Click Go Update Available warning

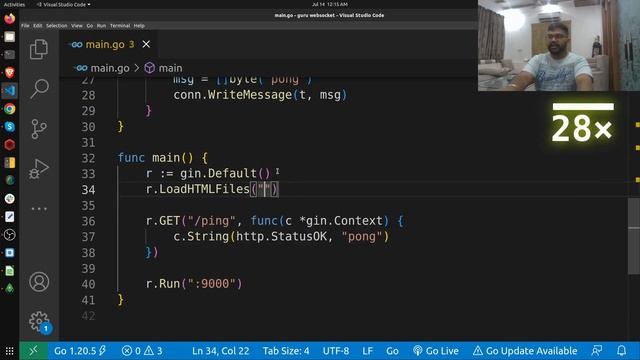coord(525,351)
